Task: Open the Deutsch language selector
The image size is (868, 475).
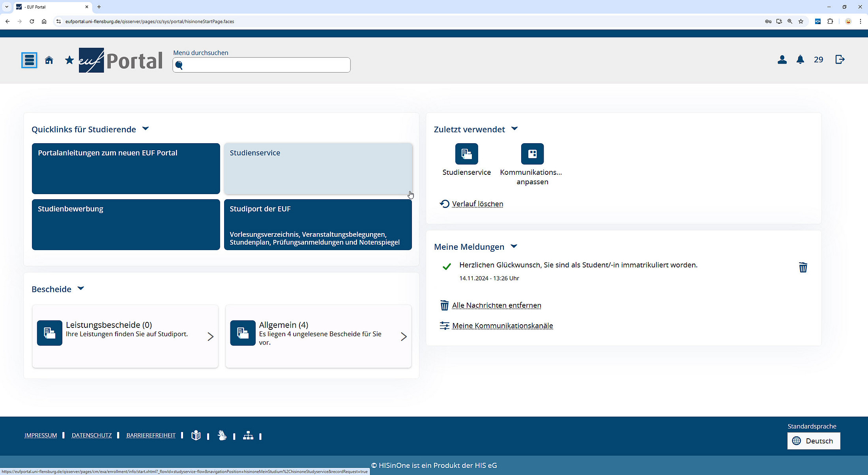Action: click(x=814, y=441)
